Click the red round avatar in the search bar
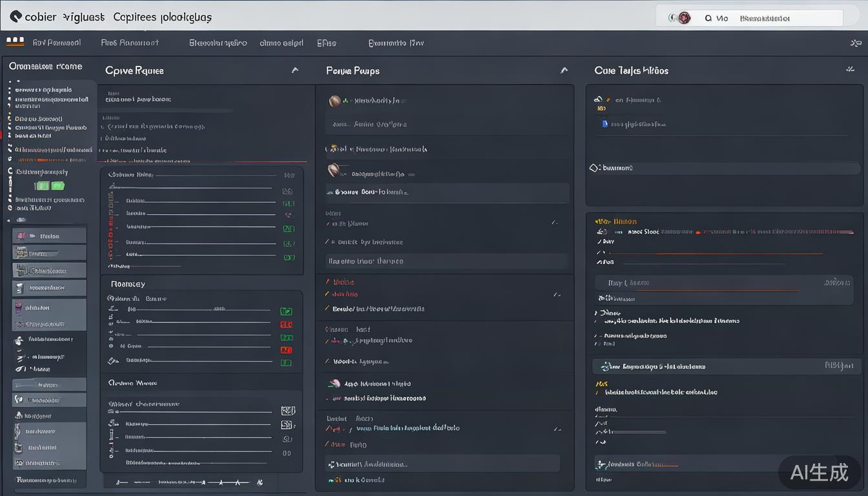 point(684,18)
